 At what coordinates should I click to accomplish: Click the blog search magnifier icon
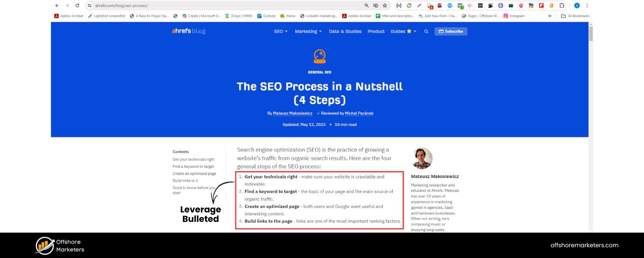click(x=426, y=31)
